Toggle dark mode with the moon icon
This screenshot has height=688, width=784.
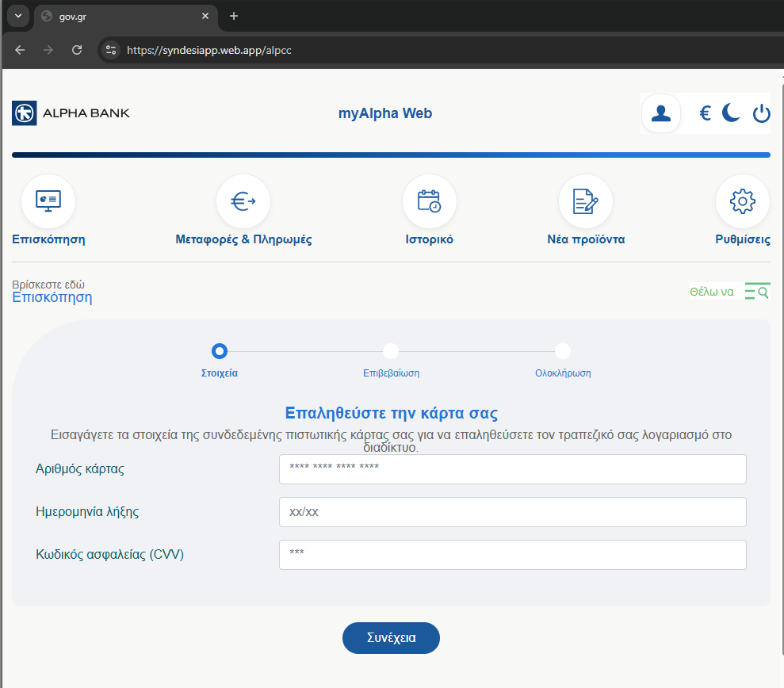click(731, 113)
